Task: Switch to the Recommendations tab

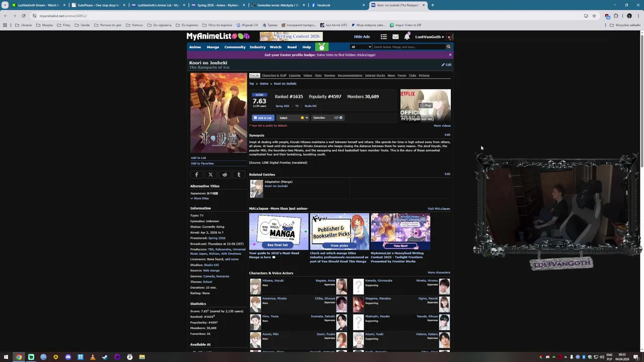Action: [x=350, y=75]
